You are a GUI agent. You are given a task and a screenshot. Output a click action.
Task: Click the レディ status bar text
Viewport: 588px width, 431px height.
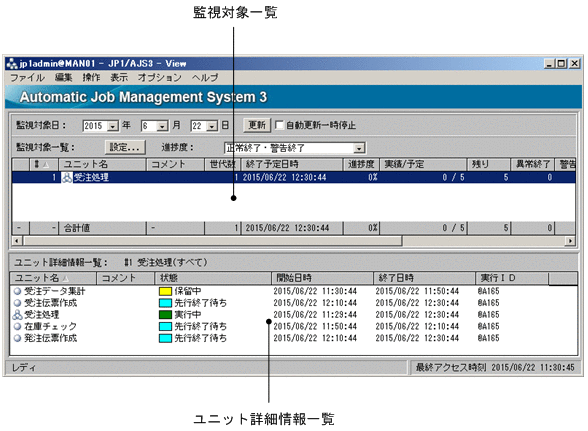(x=24, y=368)
